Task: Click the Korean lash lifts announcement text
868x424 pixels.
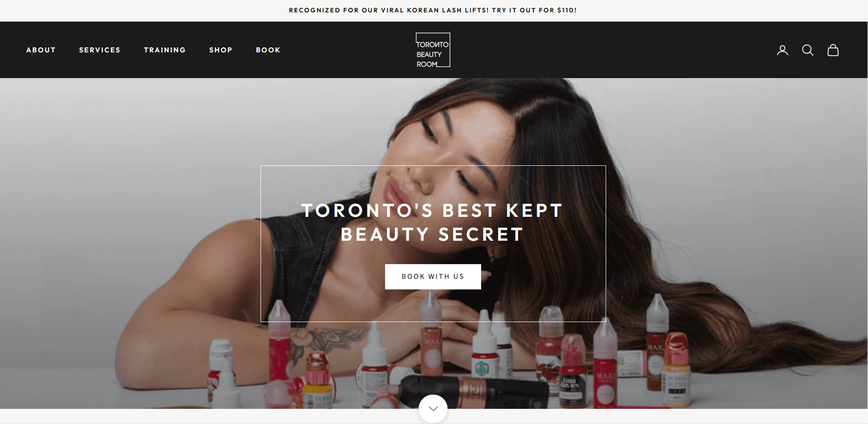Action: (433, 10)
